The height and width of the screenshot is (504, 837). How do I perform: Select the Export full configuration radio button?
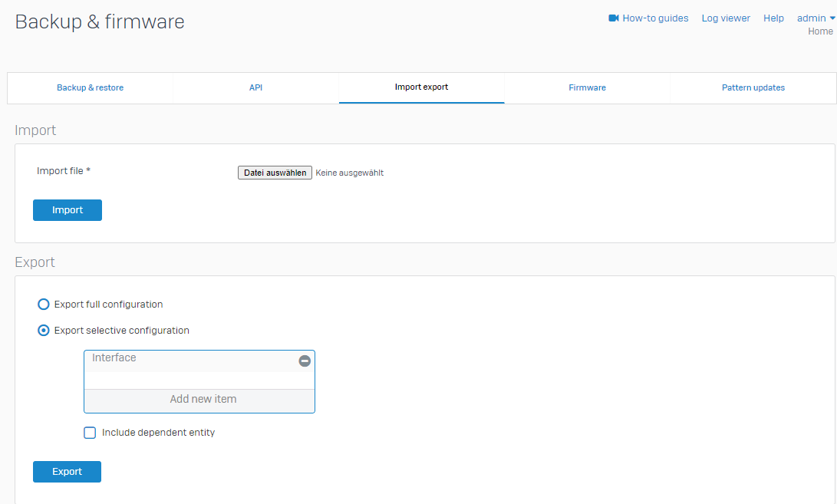tap(44, 305)
